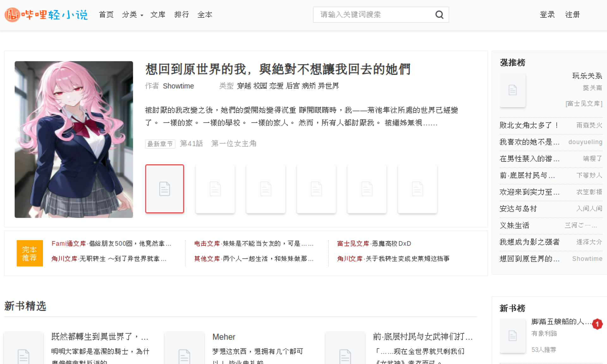
Task: Click the 注册 link
Action: click(573, 15)
